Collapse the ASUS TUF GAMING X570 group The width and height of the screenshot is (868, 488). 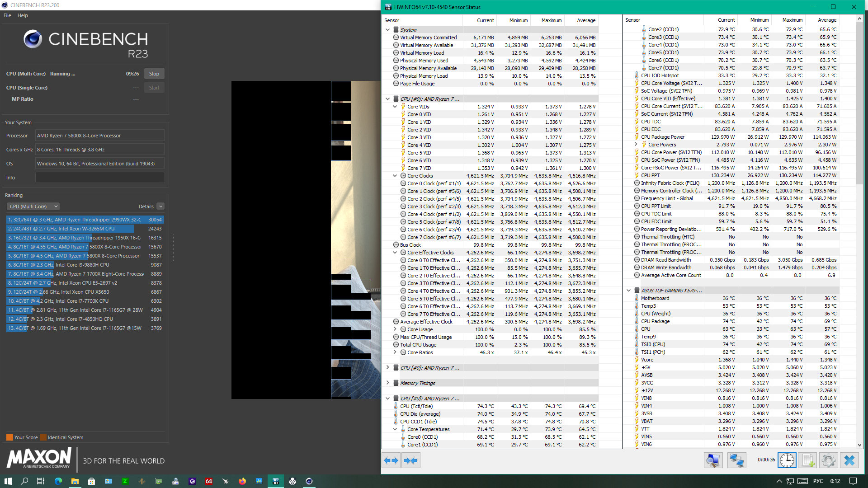point(628,291)
